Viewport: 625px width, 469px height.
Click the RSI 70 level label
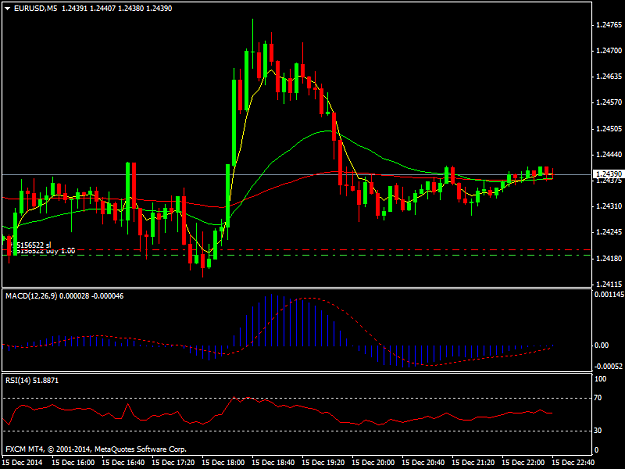tap(598, 398)
